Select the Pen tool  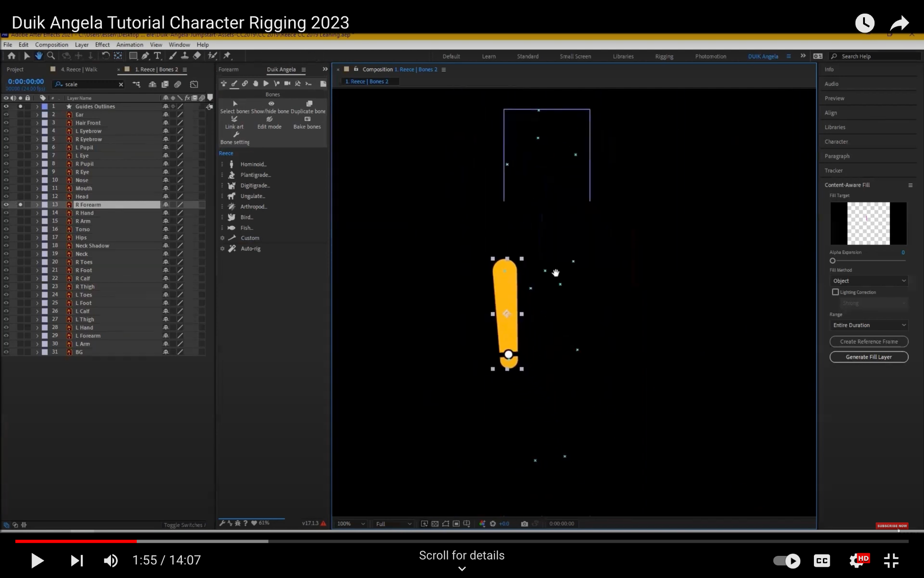(x=145, y=56)
